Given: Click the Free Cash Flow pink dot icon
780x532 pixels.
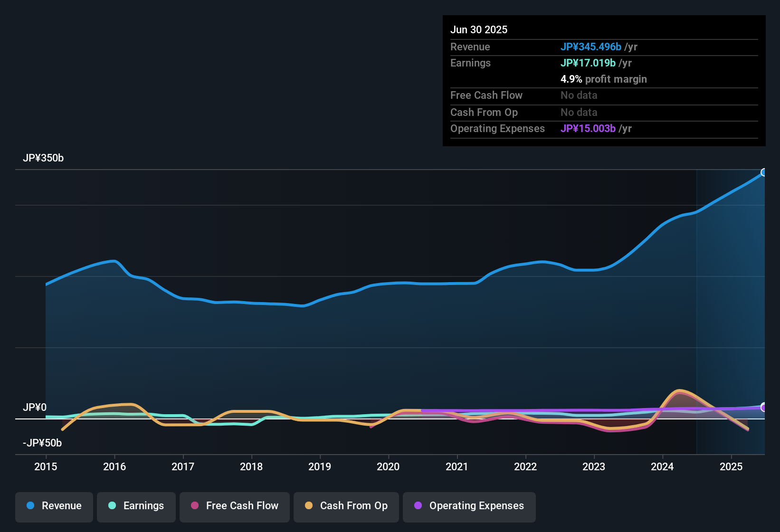Looking at the screenshot, I should [x=194, y=506].
